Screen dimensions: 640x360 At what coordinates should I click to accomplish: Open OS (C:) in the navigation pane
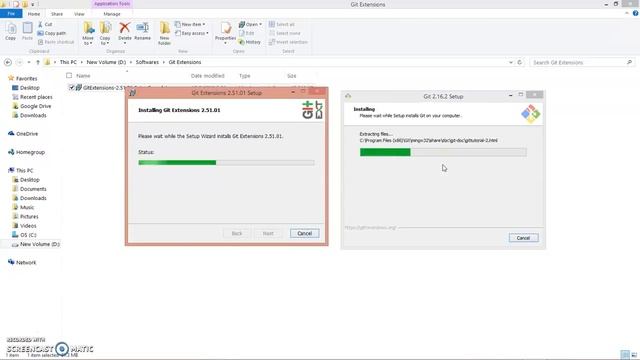pos(24,235)
